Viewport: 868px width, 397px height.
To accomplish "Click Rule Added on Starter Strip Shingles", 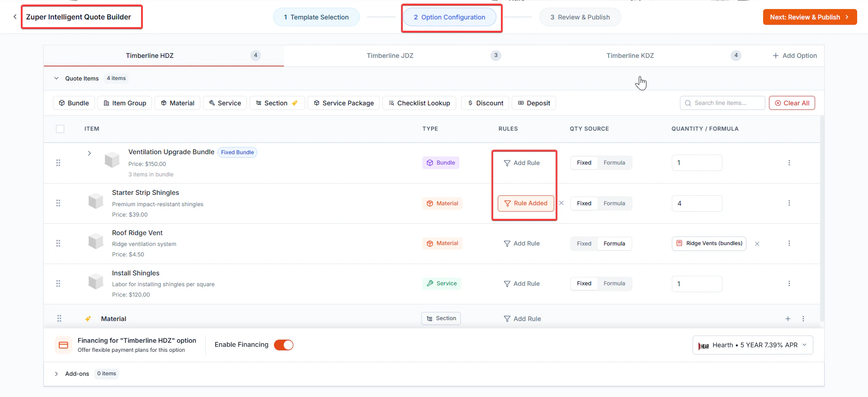I will click(526, 203).
